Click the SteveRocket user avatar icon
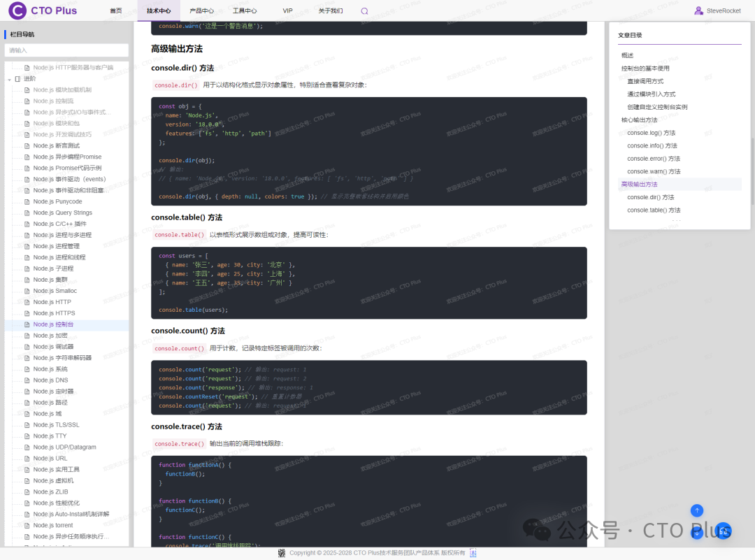This screenshot has height=560, width=755. pos(698,10)
